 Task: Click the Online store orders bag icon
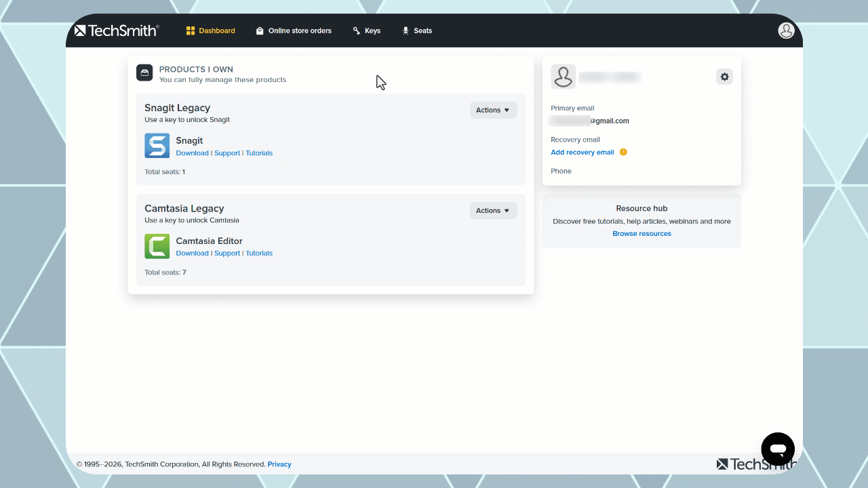coord(260,30)
